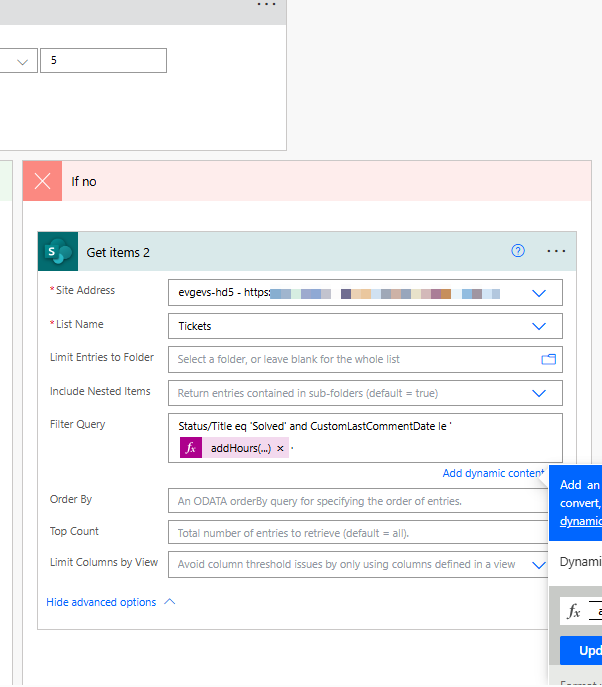This screenshot has height=687, width=602.
Task: Open the List Name dropdown
Action: (x=539, y=326)
